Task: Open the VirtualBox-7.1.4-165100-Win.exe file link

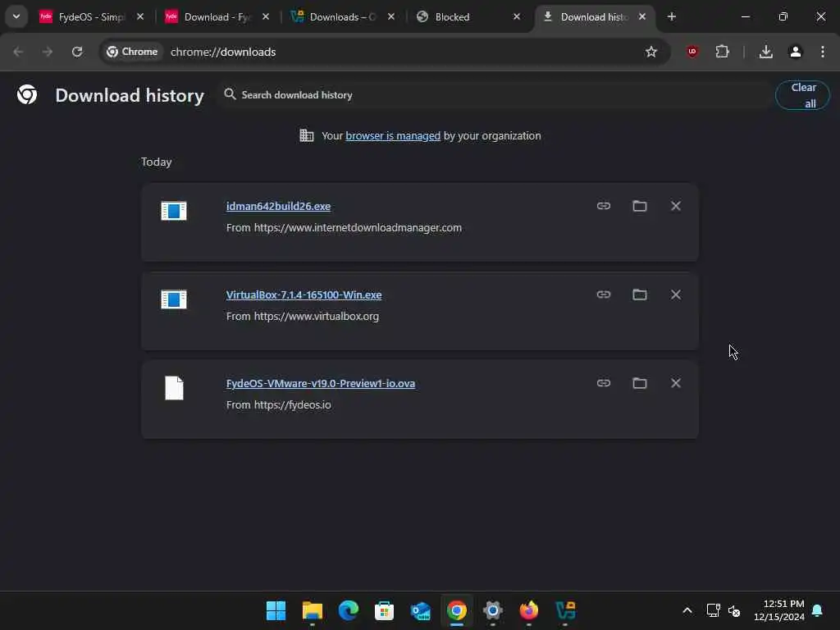Action: coord(304,294)
